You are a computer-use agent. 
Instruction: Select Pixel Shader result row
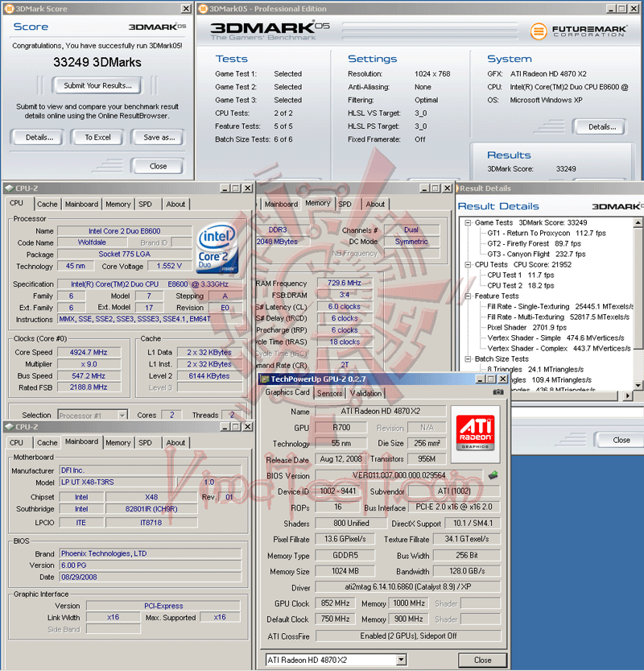(526, 327)
